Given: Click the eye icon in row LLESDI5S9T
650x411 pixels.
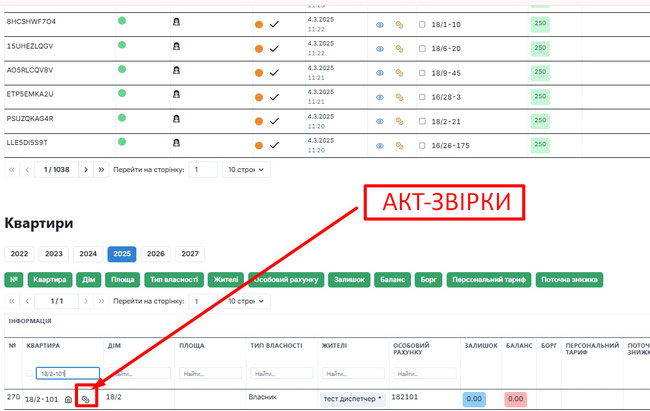Looking at the screenshot, I should pos(380,146).
